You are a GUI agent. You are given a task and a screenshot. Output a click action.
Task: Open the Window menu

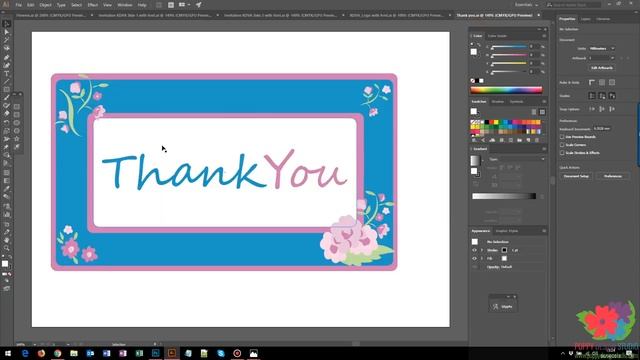pos(124,5)
